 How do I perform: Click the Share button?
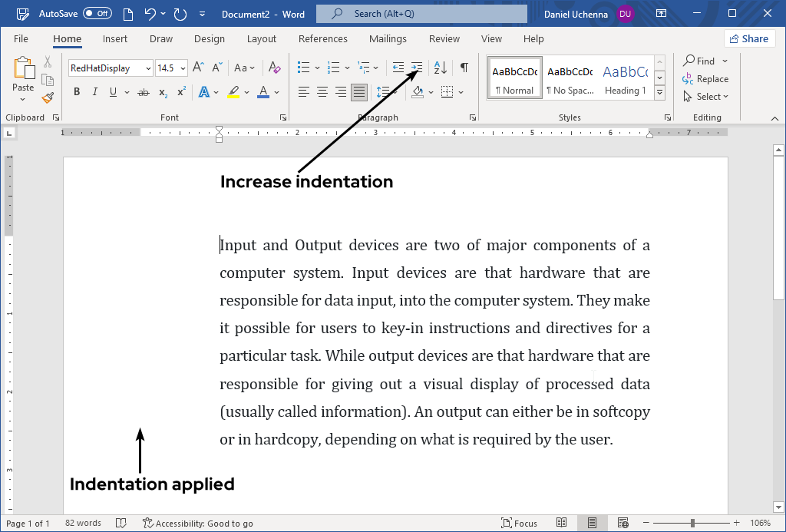pos(749,38)
